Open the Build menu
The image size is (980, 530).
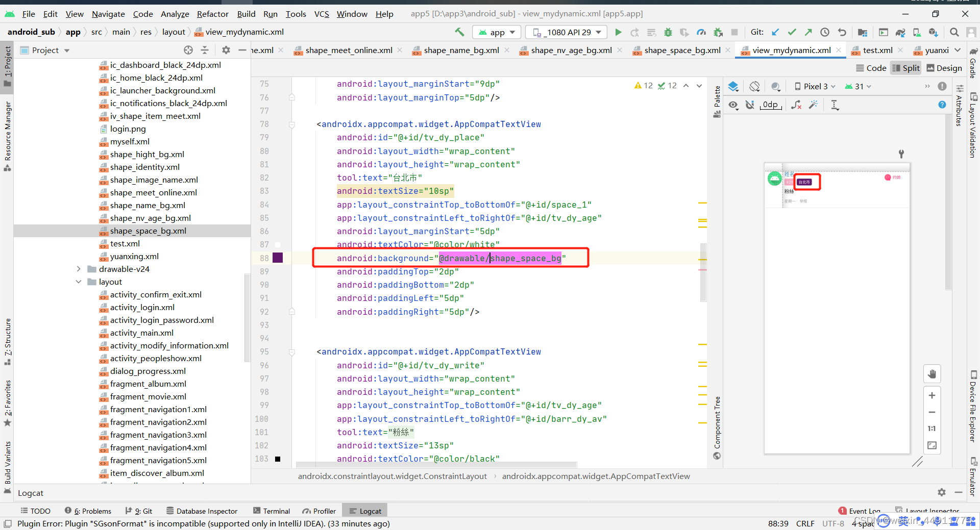pyautogui.click(x=246, y=14)
